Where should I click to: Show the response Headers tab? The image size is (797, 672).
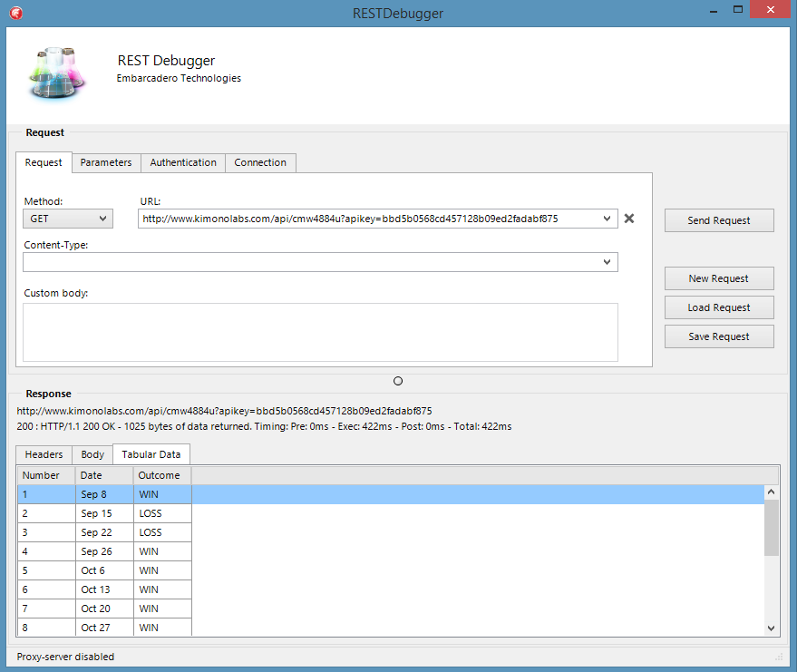tap(44, 454)
